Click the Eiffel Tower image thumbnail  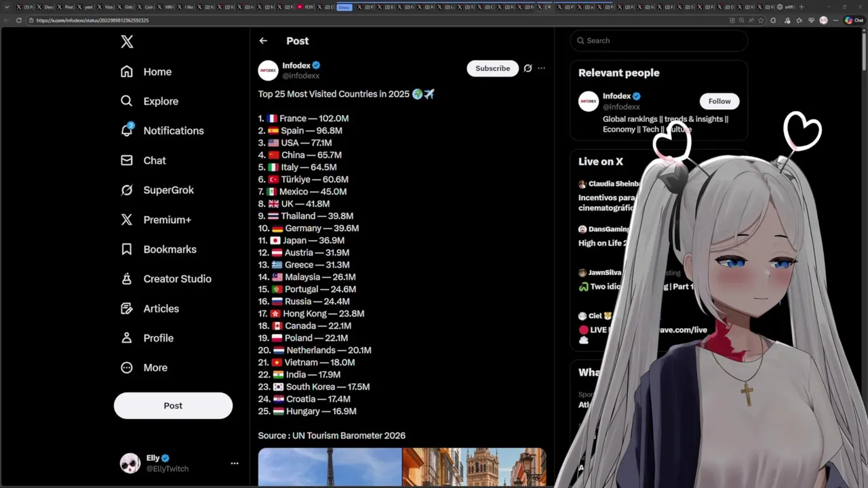(330, 467)
